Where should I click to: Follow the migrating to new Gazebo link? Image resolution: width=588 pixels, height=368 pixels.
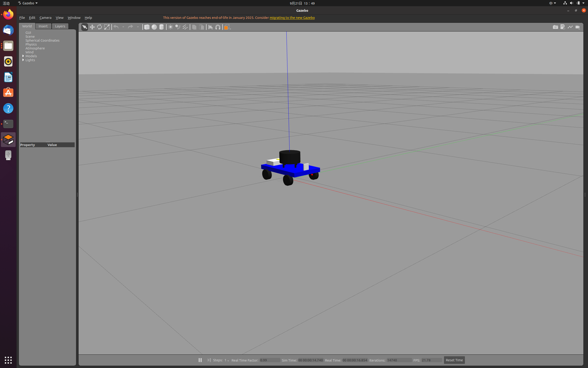click(x=292, y=17)
